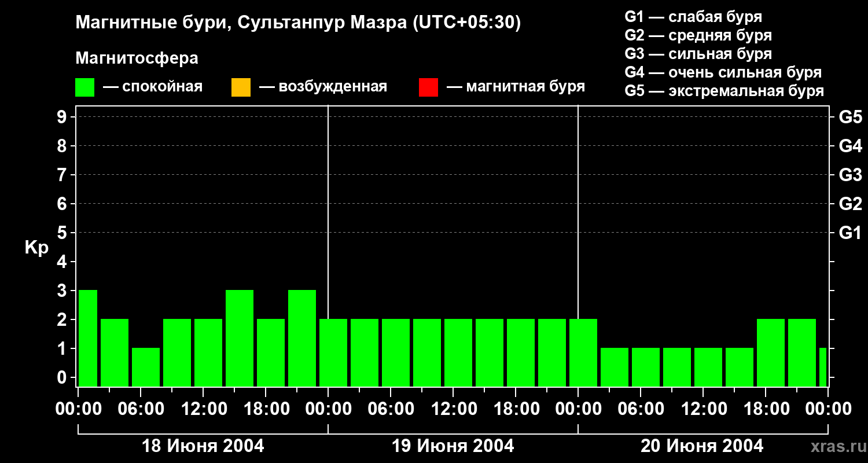Click the '18:00' time label under 20 June
This screenshot has width=868, height=463.
coord(766,409)
